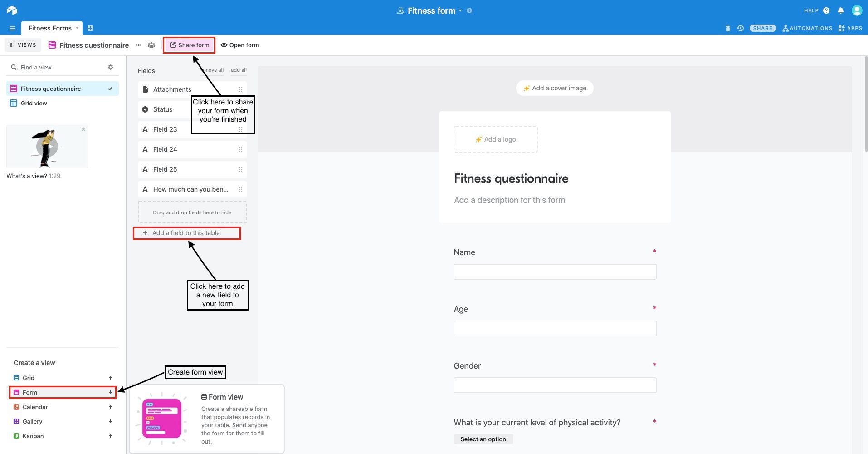
Task: Click the notifications bell icon
Action: [841, 10]
